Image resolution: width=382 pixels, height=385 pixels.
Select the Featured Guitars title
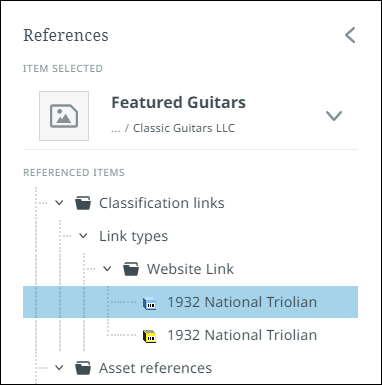click(178, 102)
